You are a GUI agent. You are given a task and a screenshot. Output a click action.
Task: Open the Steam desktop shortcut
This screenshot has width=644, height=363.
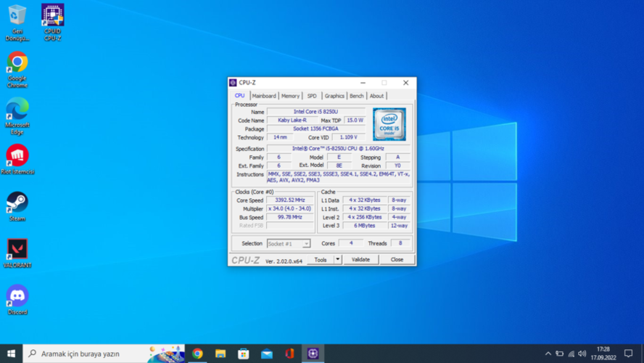tap(17, 206)
